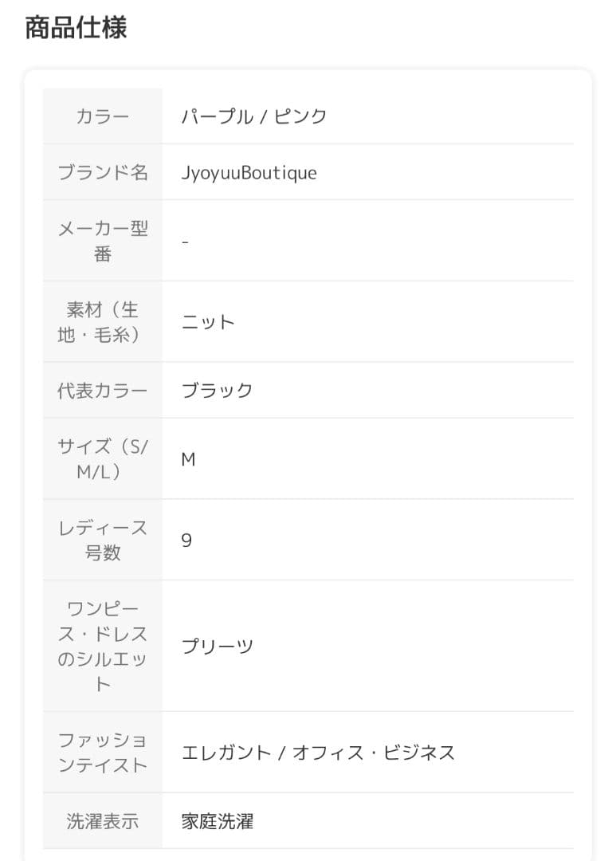
Task: Select the M size value
Action: 188,459
